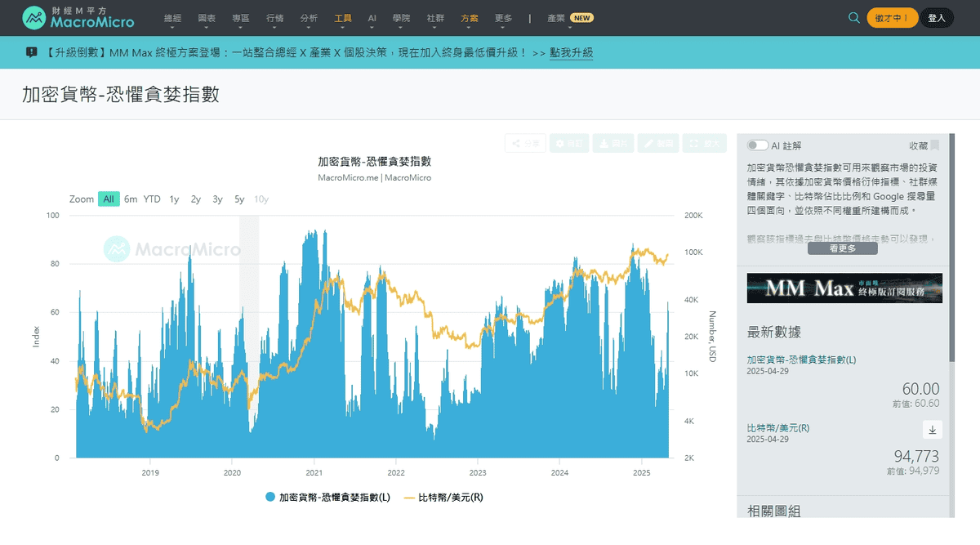
Task: Click the 94,773 Bitcoin price value
Action: (916, 457)
